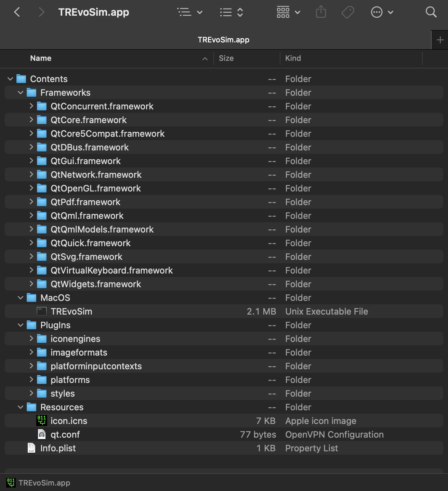Sort by the Name column header
The width and height of the screenshot is (448, 491).
[x=41, y=58]
